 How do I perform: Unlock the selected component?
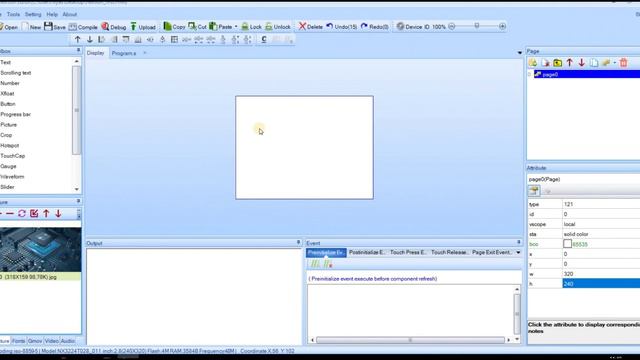click(x=278, y=27)
